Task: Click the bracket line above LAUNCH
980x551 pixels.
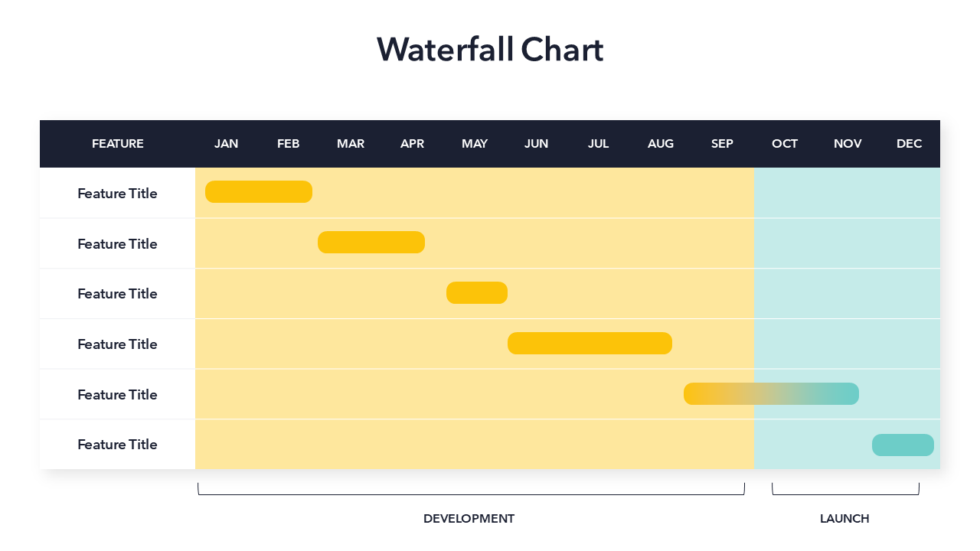Action: point(845,494)
